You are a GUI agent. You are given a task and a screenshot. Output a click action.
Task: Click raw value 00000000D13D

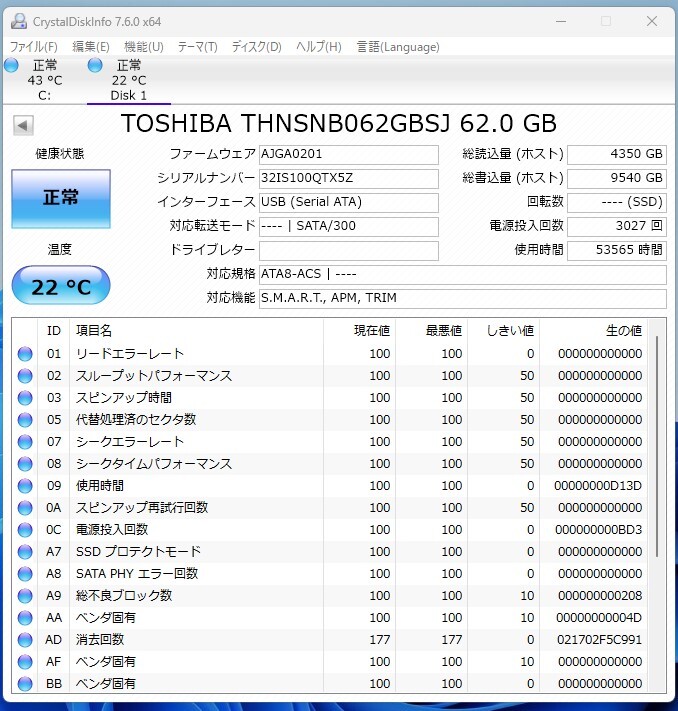(x=598, y=486)
